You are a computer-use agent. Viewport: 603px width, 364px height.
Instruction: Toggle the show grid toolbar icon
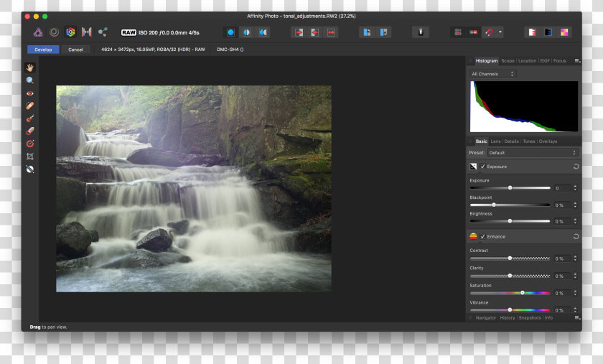(458, 33)
